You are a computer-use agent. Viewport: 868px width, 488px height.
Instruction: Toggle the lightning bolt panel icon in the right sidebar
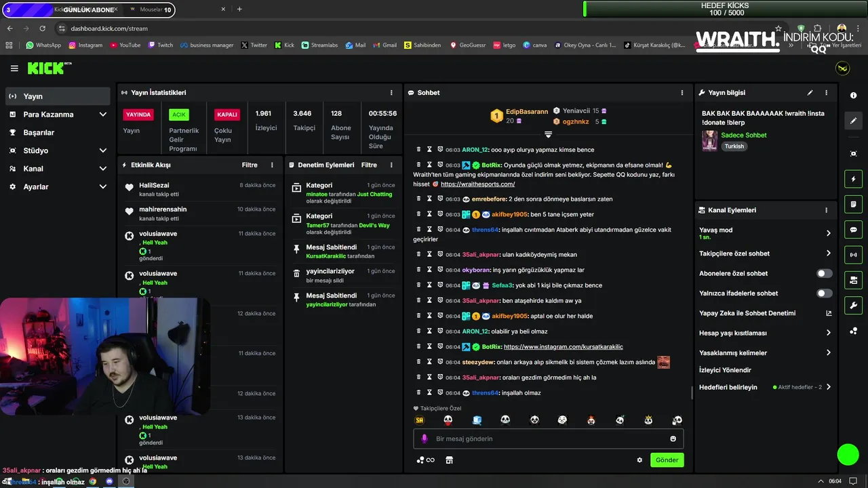tap(853, 179)
